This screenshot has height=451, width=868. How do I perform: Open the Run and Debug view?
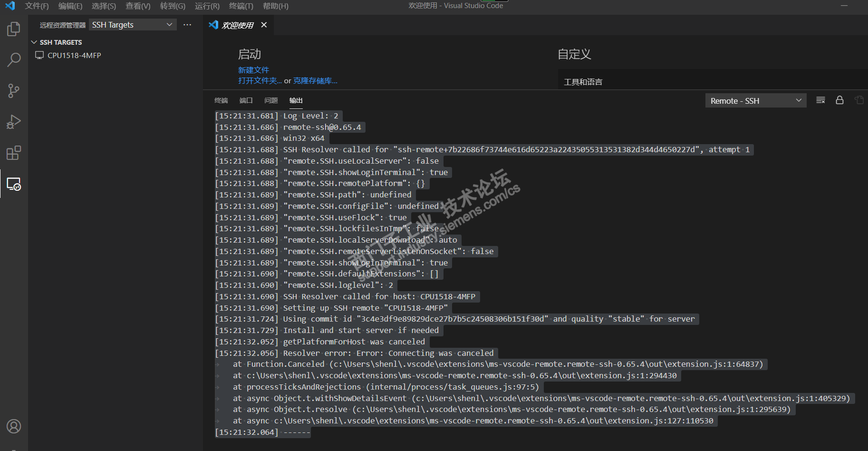click(x=14, y=122)
